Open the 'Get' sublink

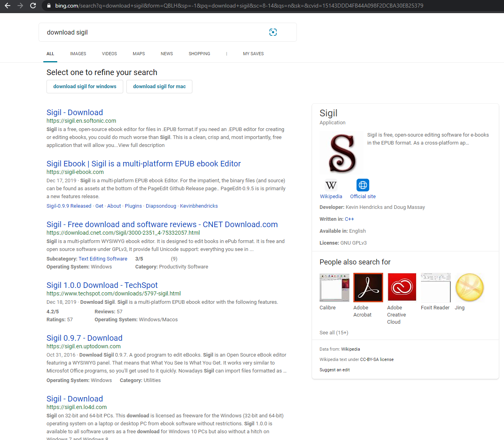tap(99, 206)
